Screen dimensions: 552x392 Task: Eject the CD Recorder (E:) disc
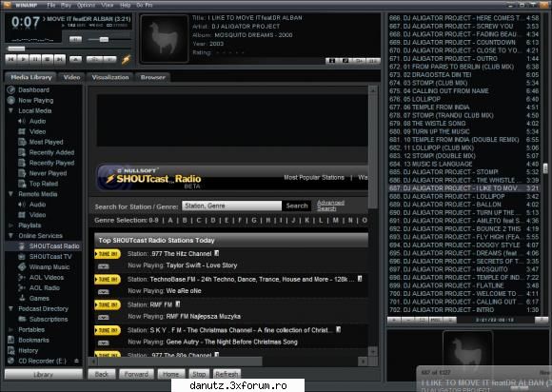76,361
